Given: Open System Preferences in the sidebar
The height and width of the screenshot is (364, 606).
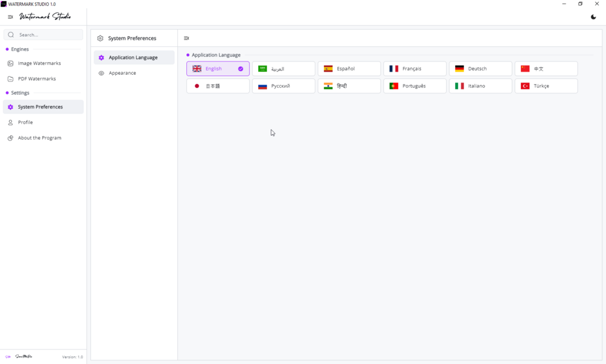Looking at the screenshot, I should 43,107.
